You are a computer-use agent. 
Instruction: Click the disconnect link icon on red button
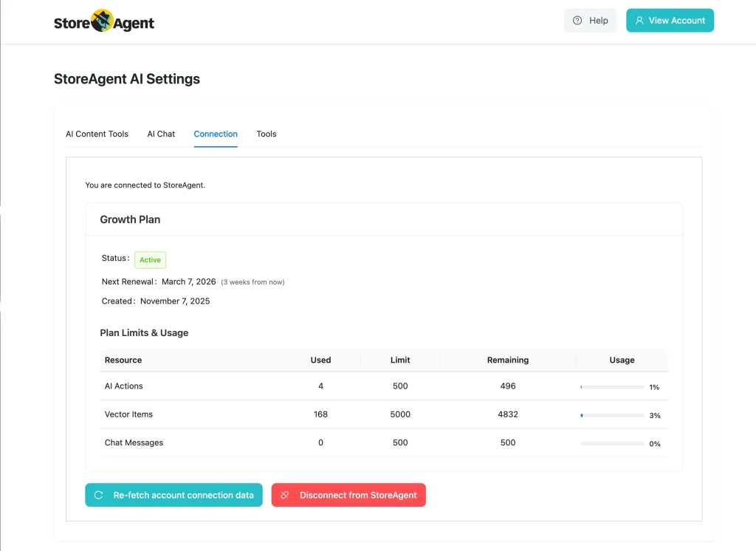pos(286,495)
